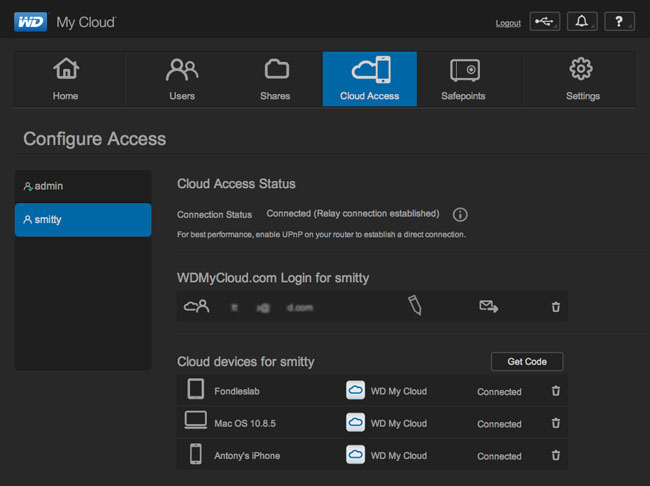Switch to the Shares tab
The height and width of the screenshot is (486, 650).
(x=275, y=79)
